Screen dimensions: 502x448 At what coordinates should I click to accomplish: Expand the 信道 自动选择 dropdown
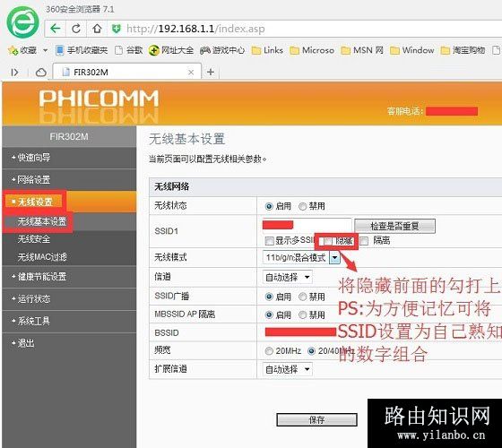coord(287,277)
